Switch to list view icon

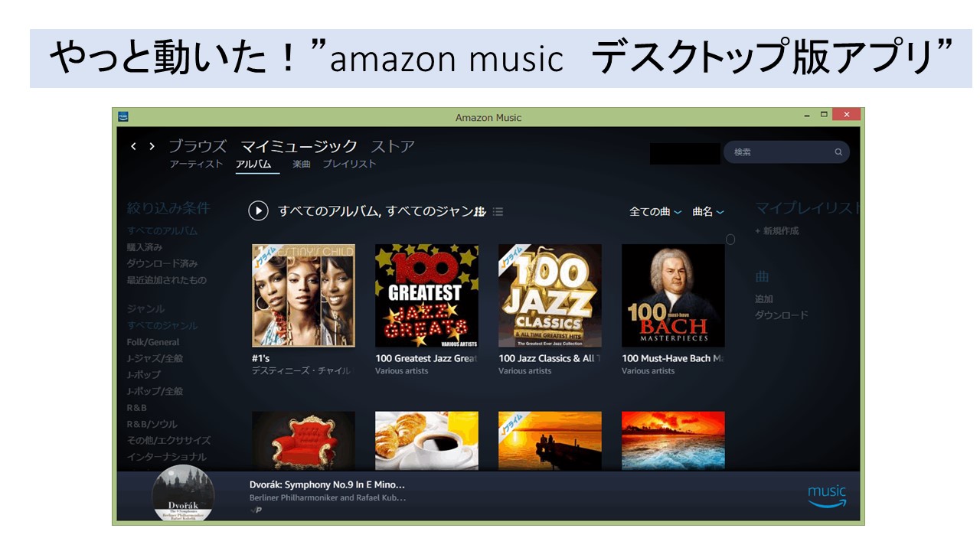click(498, 211)
